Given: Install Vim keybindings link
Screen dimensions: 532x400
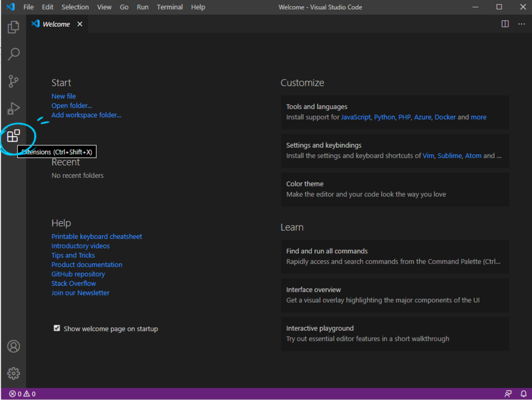Looking at the screenshot, I should (428, 156).
